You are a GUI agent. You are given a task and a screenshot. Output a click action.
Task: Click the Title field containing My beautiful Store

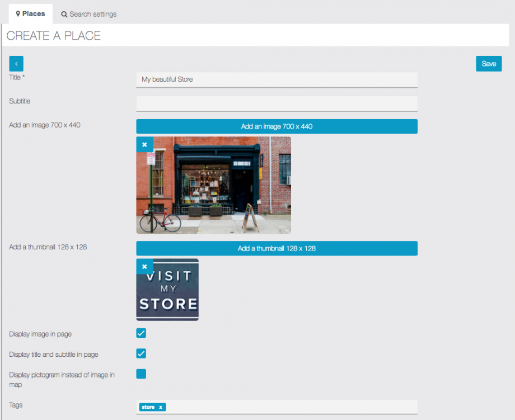(x=277, y=79)
